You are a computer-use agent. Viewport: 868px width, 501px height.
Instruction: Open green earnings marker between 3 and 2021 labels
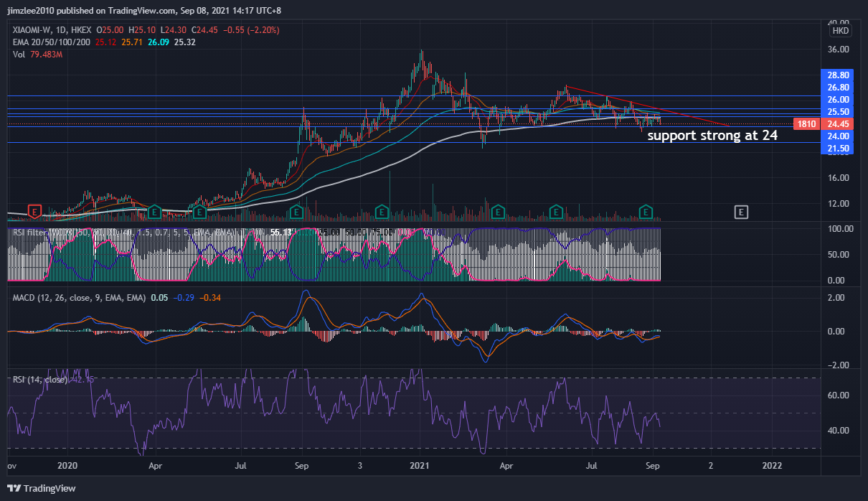[x=383, y=212]
